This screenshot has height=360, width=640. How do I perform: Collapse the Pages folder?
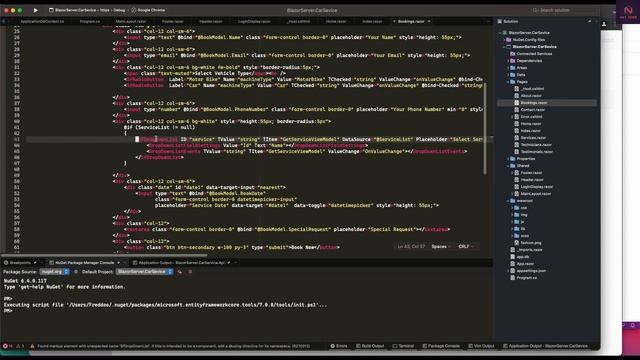point(508,82)
